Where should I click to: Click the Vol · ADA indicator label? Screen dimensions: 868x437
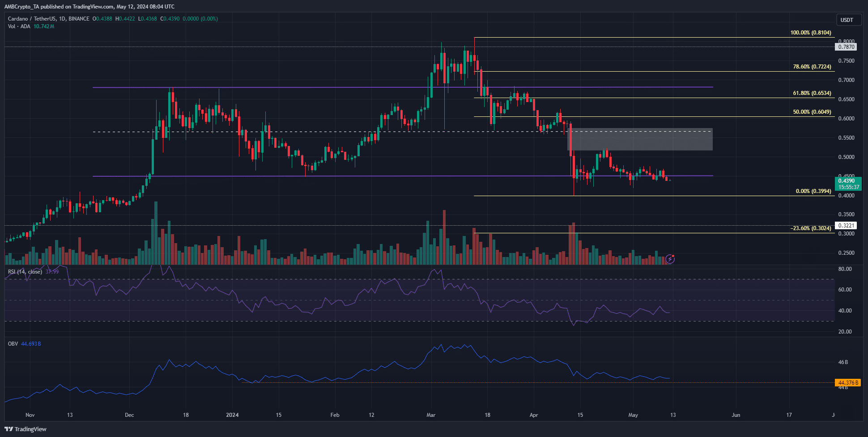19,26
